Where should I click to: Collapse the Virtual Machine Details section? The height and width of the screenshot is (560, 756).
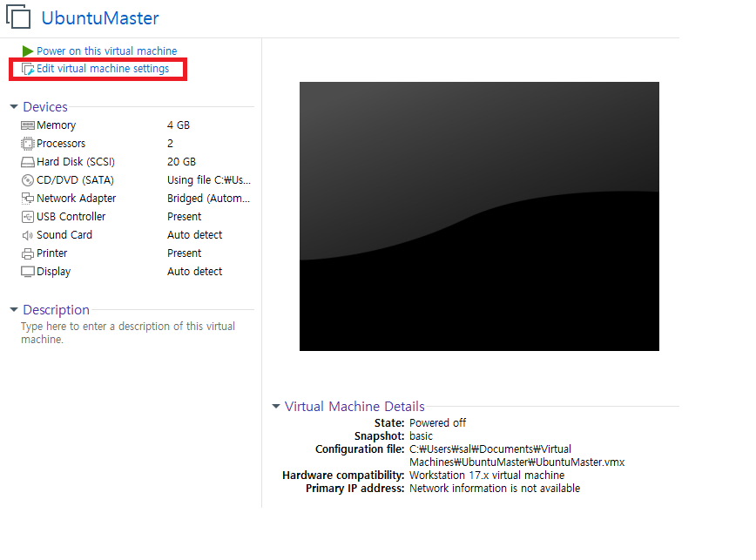tap(276, 406)
